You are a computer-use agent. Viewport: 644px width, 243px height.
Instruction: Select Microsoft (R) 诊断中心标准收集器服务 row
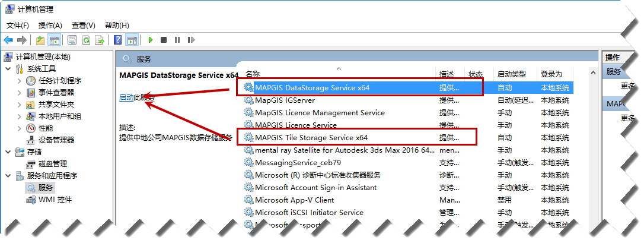point(408,175)
